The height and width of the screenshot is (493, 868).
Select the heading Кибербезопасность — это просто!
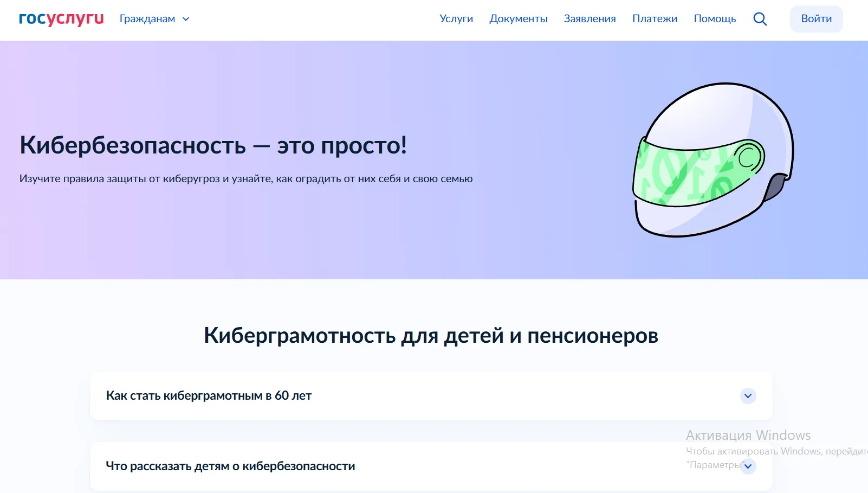(x=213, y=145)
